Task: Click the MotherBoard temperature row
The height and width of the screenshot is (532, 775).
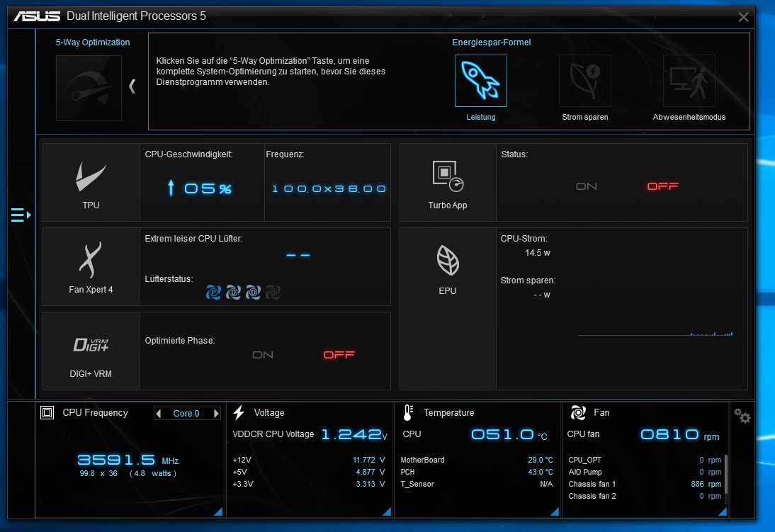Action: (477, 460)
